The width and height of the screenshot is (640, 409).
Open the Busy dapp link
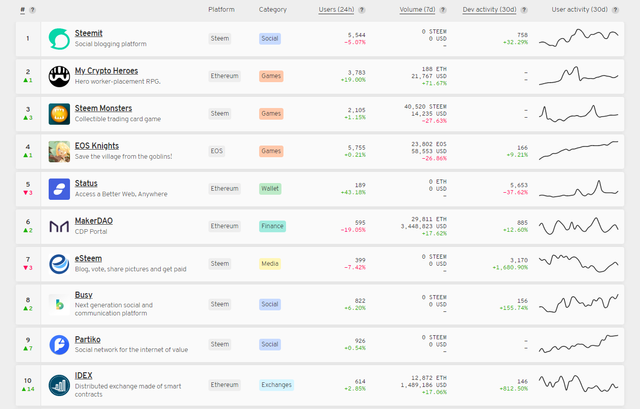[x=84, y=295]
